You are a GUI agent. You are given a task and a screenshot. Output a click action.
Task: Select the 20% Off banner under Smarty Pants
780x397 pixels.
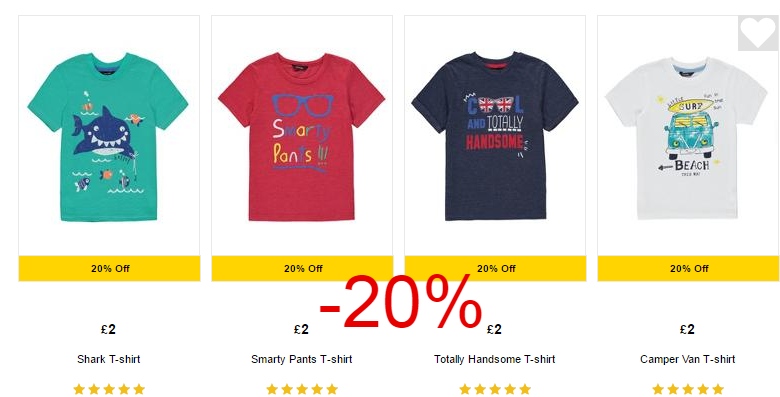[x=302, y=269]
